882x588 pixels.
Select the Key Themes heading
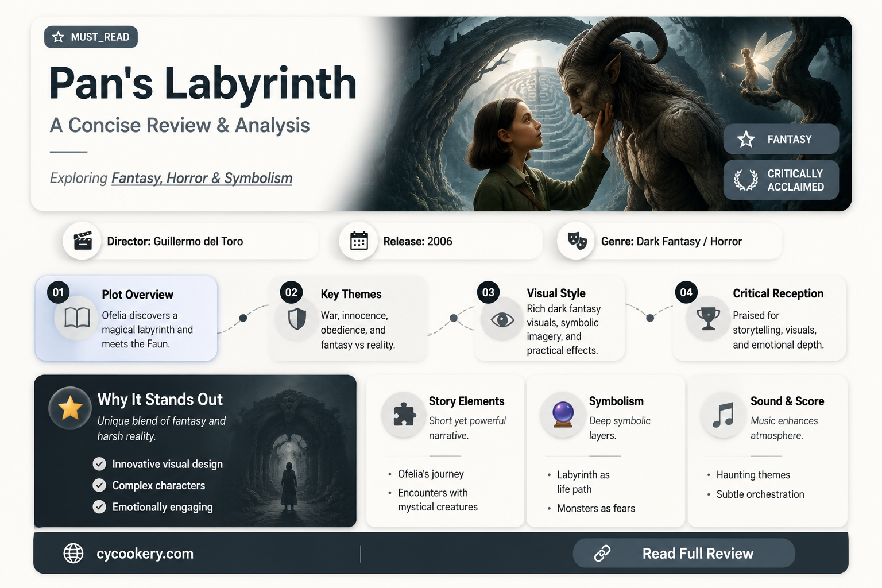[351, 294]
